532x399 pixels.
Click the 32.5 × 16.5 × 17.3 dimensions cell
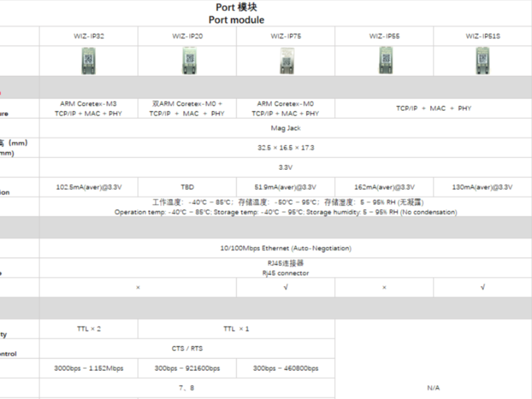coord(285,148)
